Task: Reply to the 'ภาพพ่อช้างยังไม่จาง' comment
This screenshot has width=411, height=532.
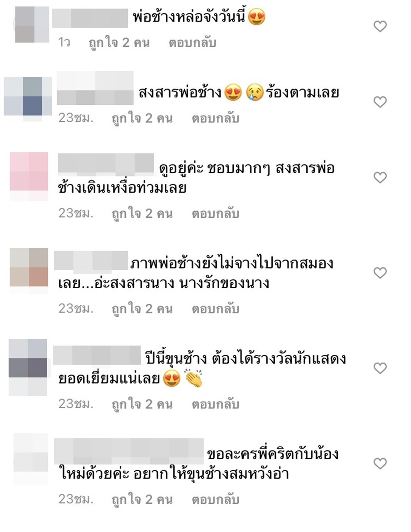Action: pyautogui.click(x=215, y=309)
